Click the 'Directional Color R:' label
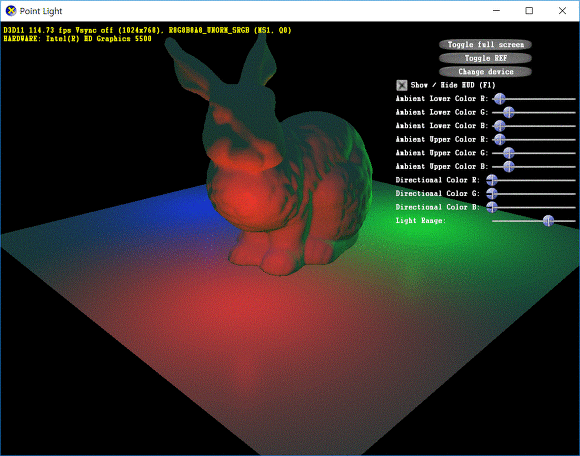Screen dimensions: 580x456 438,180
